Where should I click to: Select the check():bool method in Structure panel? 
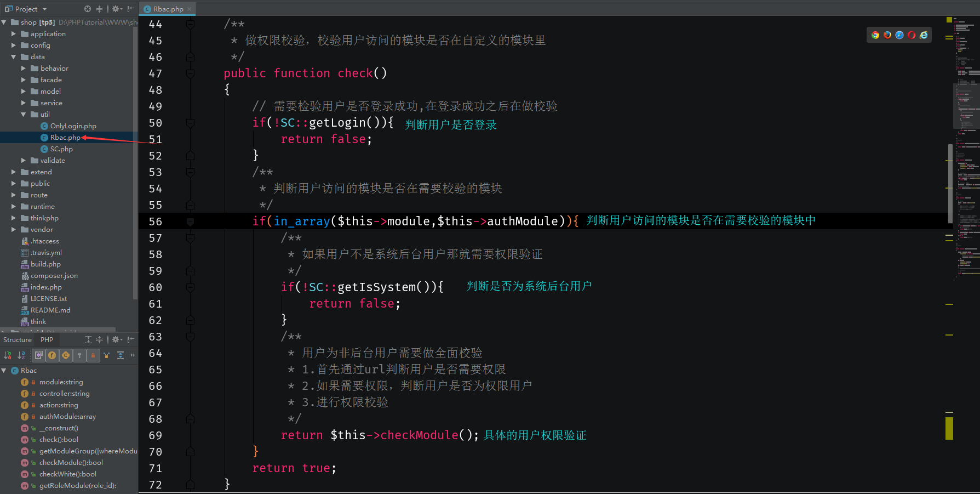pyautogui.click(x=59, y=439)
